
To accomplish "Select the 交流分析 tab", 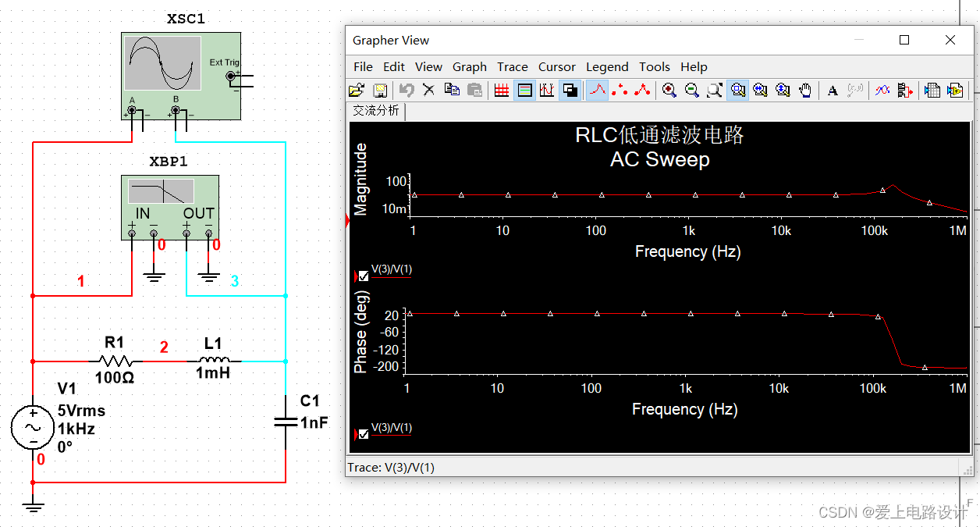I will coord(376,111).
